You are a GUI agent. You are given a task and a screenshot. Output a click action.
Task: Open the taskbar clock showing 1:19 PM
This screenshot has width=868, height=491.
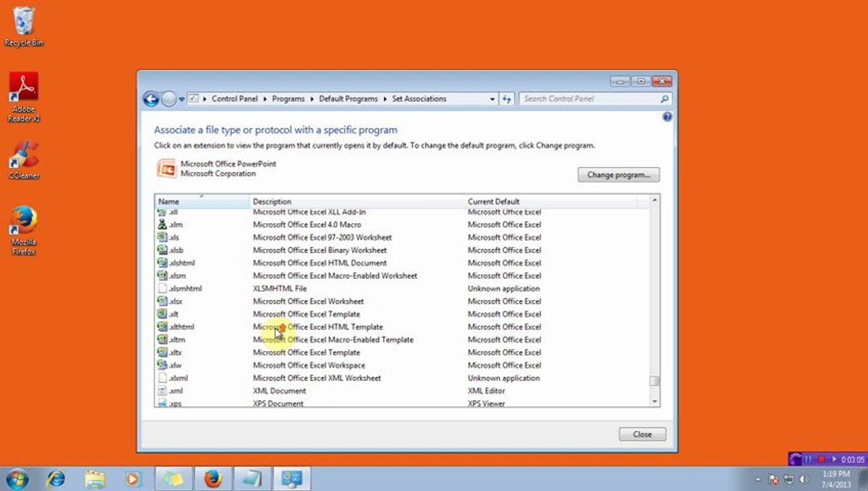837,479
